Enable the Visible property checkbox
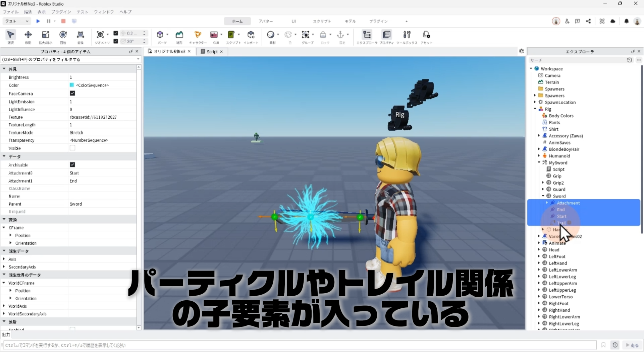644x362 pixels. 72,148
